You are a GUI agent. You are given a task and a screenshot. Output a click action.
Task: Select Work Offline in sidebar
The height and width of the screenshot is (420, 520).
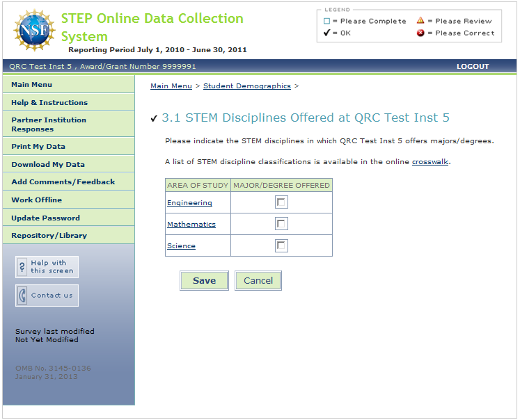[37, 200]
